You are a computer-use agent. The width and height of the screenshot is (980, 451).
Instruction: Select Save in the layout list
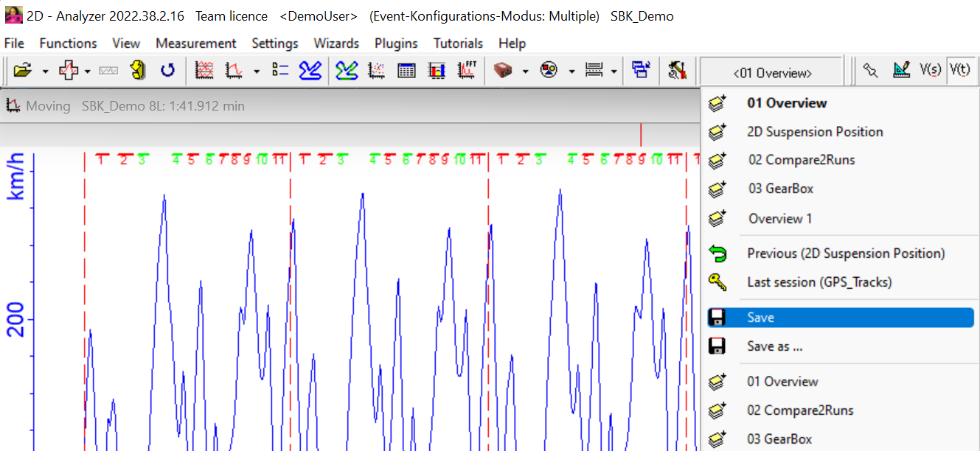(x=760, y=318)
